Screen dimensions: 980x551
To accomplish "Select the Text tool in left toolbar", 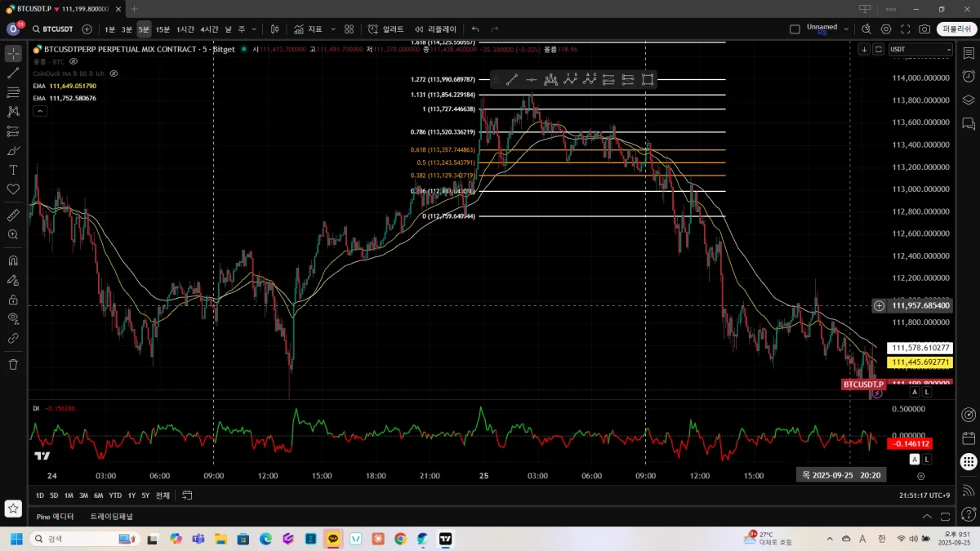I will click(x=13, y=170).
